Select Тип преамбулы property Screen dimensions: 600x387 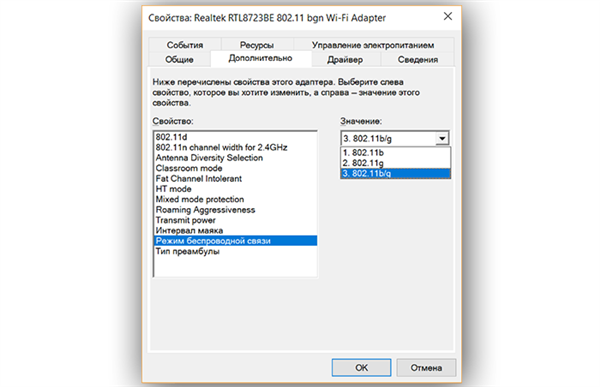[236, 251]
